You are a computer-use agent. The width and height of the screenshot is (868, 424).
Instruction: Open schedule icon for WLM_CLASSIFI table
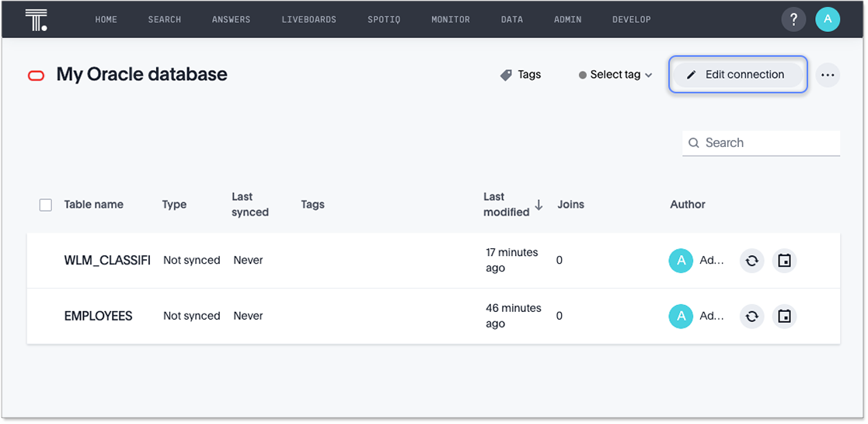(785, 261)
